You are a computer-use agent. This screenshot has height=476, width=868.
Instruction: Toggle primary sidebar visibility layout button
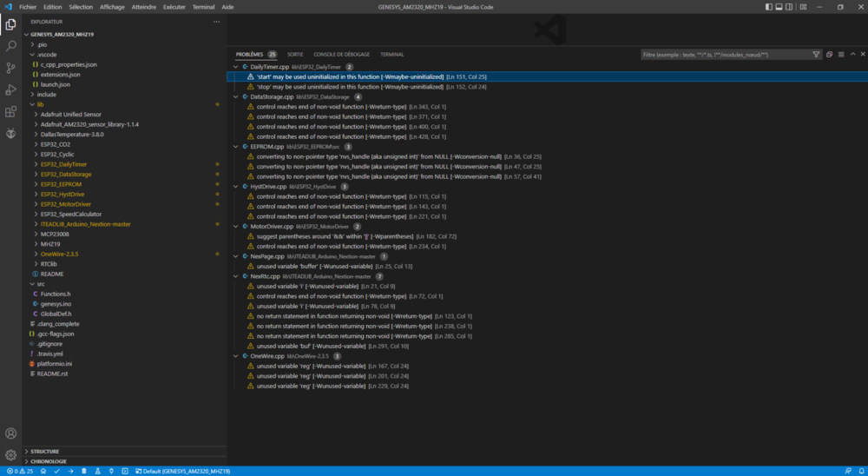click(x=768, y=7)
